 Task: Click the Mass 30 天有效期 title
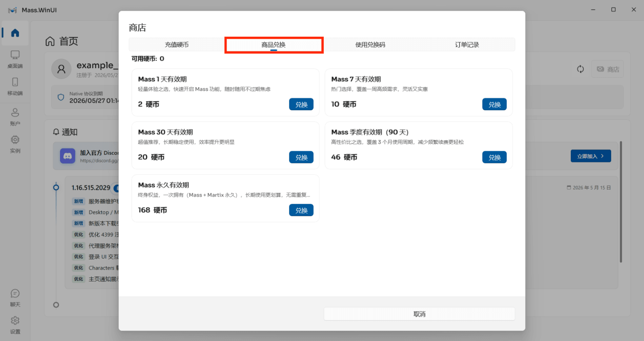point(165,132)
